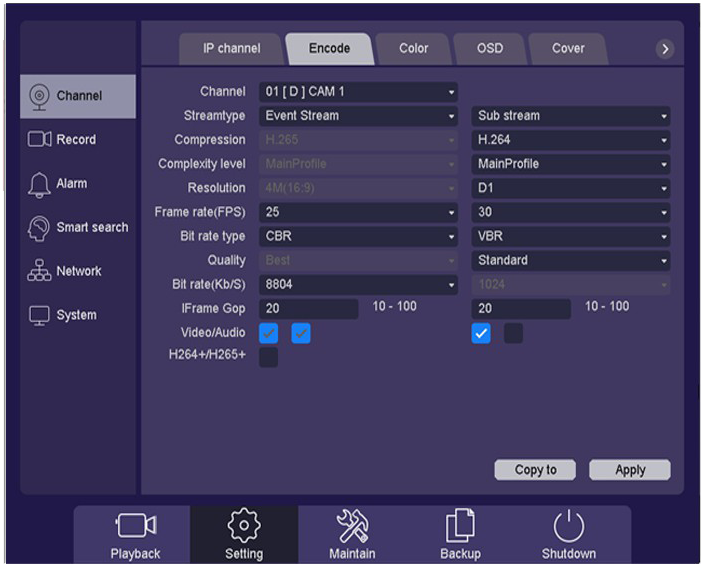Image resolution: width=702 pixels, height=568 pixels.
Task: Show more tabs with right arrow
Action: [x=665, y=49]
